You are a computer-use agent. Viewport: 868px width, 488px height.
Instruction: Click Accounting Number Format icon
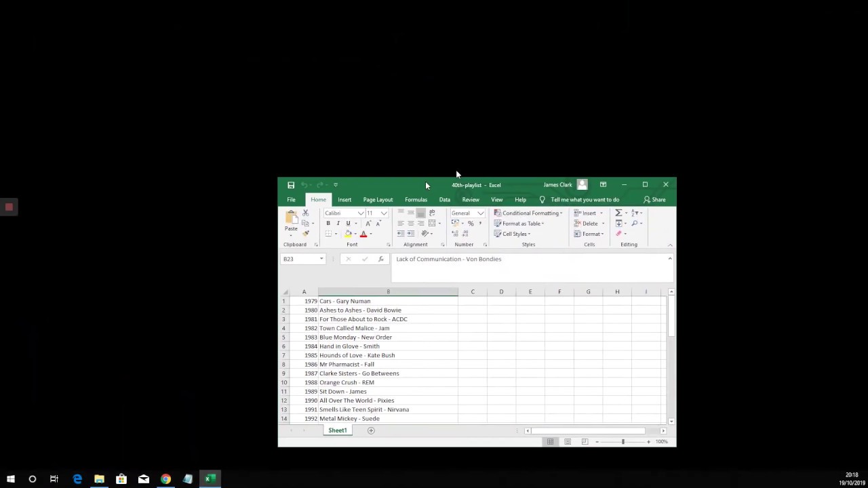click(455, 223)
